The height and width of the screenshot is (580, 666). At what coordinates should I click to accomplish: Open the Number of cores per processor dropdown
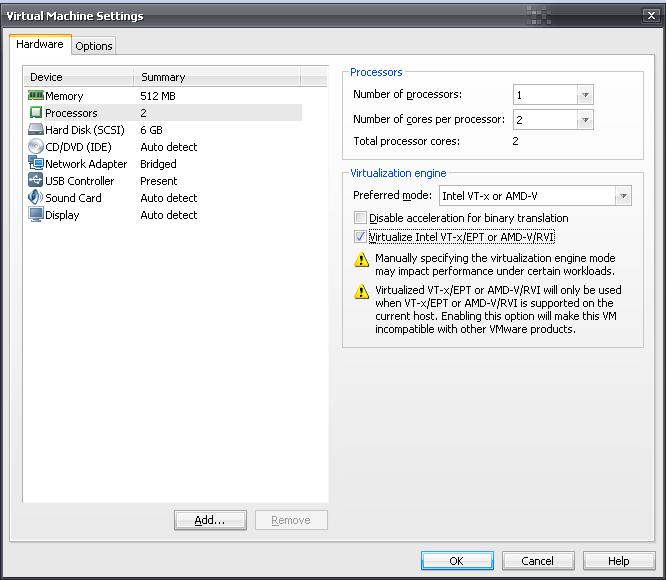585,120
